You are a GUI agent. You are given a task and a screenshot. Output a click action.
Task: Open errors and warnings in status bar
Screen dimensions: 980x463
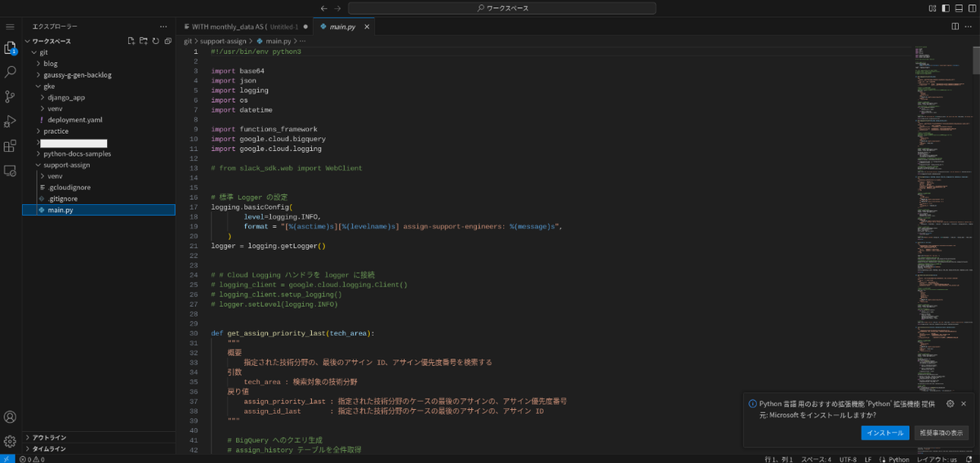click(33, 459)
